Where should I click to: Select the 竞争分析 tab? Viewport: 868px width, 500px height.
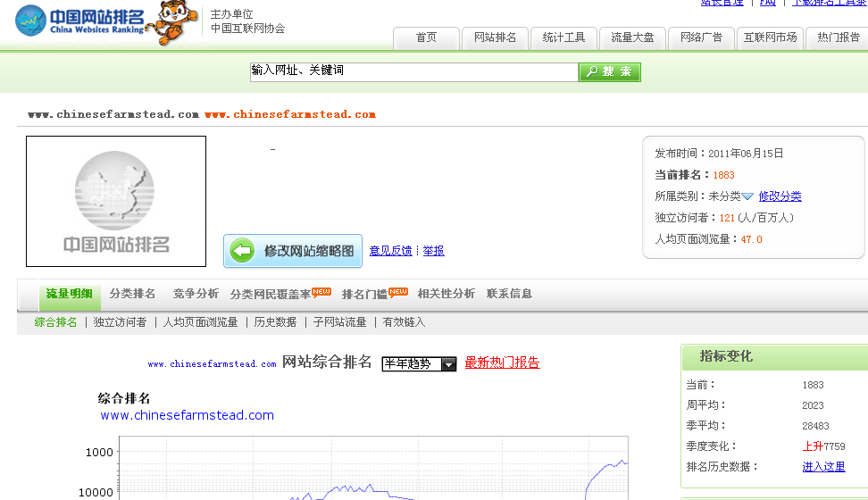(x=196, y=294)
